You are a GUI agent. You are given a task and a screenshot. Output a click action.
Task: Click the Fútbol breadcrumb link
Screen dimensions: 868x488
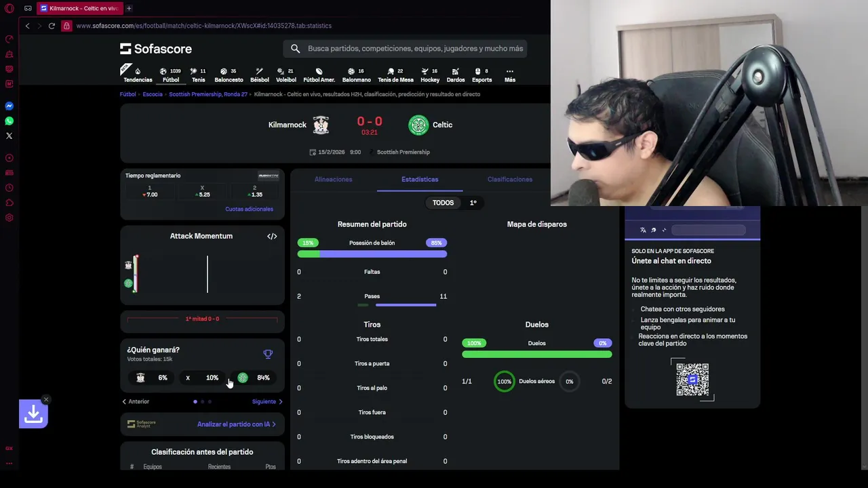pyautogui.click(x=128, y=94)
